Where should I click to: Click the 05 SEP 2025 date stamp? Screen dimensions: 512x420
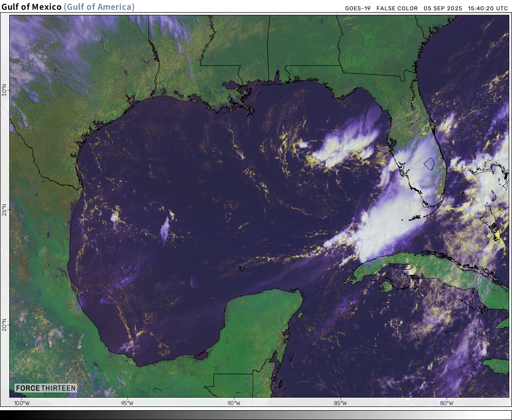coord(443,8)
